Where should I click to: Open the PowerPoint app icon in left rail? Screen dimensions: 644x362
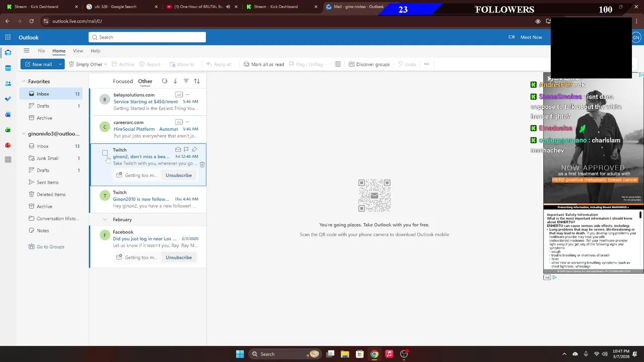click(x=8, y=145)
